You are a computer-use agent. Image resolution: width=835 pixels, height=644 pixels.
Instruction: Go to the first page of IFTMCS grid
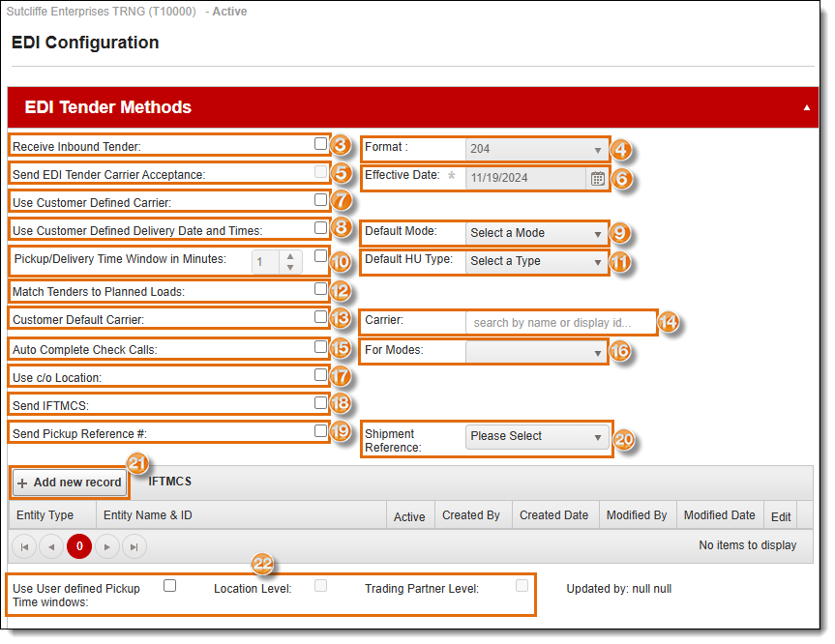[x=24, y=546]
